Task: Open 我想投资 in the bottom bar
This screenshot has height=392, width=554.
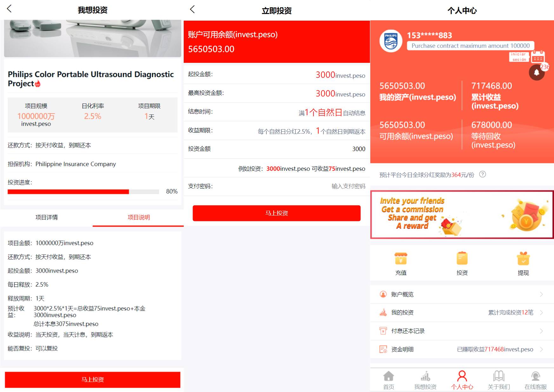Action: tap(425, 380)
